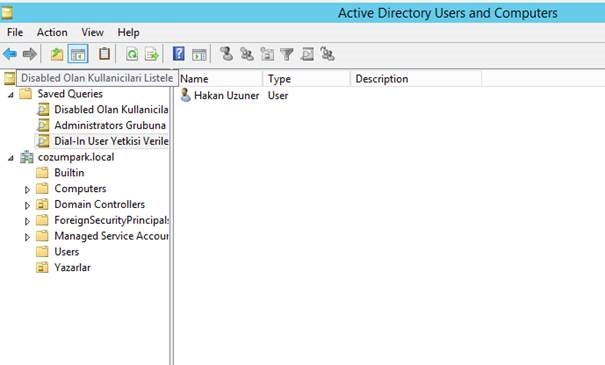Create a new organizational unit icon

coord(267,54)
